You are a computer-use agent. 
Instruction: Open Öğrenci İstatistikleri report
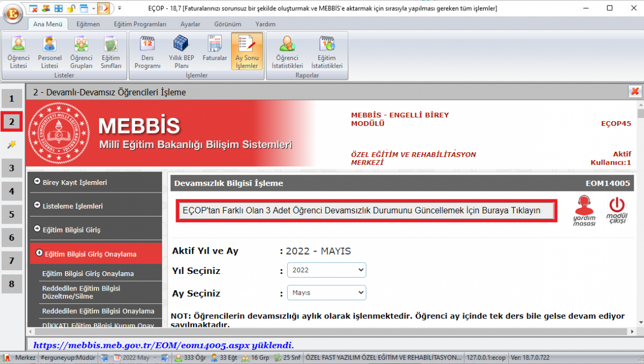click(287, 52)
